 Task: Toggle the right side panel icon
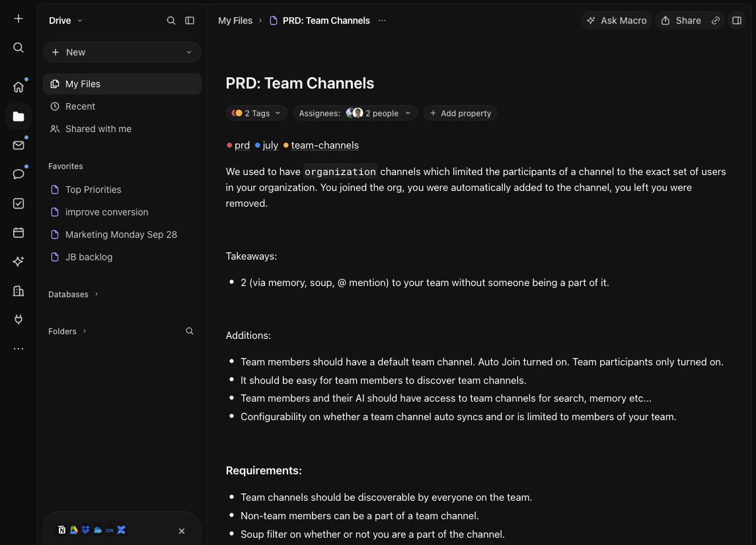click(737, 20)
